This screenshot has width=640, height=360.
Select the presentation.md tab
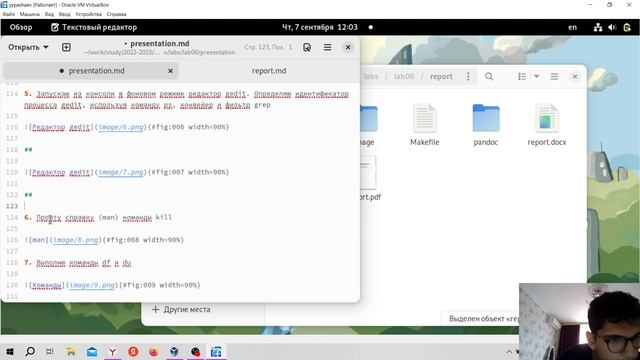[x=91, y=71]
